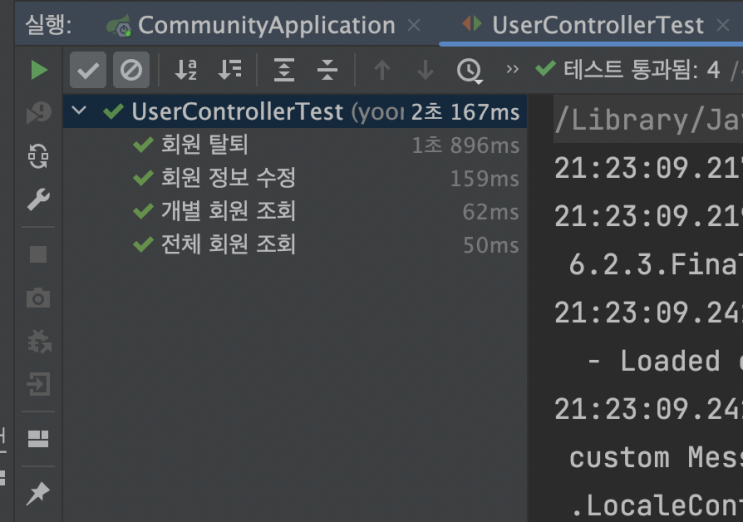
Task: Collapse the UserControllerTest tree node
Action: (x=79, y=111)
